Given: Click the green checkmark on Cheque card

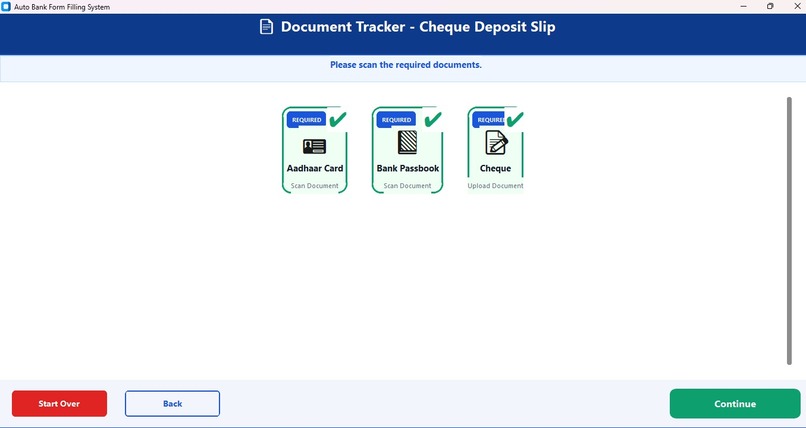Looking at the screenshot, I should pyautogui.click(x=515, y=119).
